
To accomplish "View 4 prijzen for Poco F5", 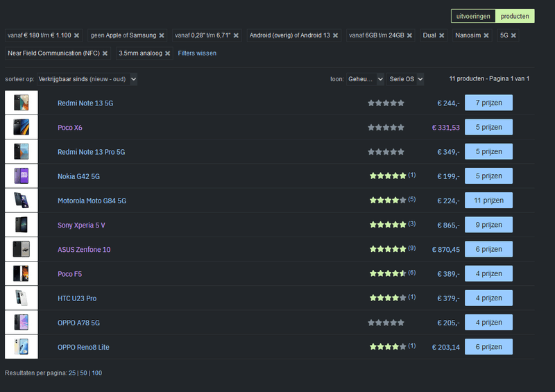I will [x=488, y=274].
